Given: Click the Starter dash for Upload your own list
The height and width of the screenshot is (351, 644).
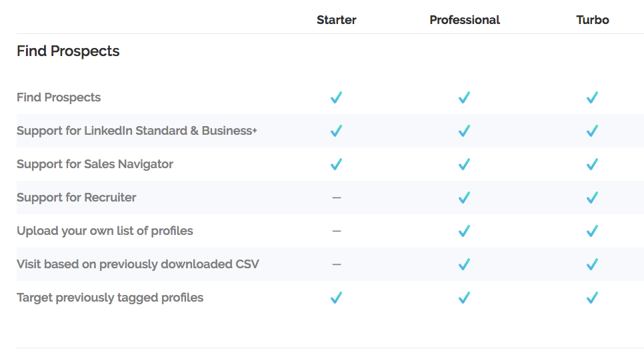Looking at the screenshot, I should coord(337,231).
